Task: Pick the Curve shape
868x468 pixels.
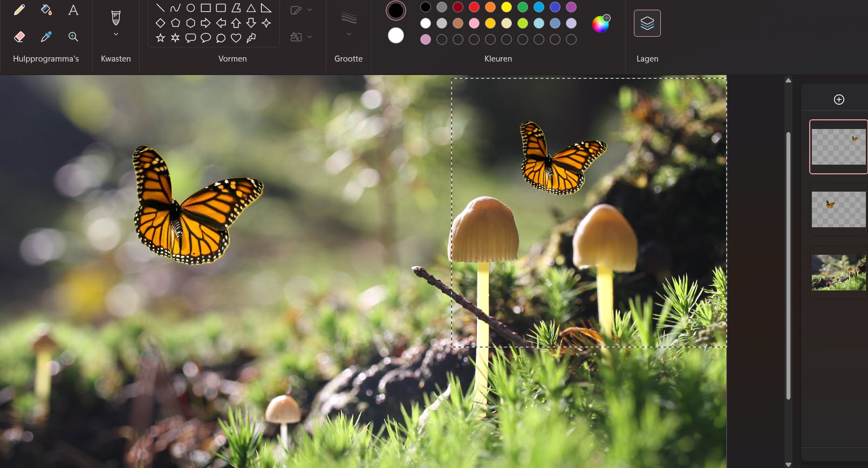Action: click(175, 8)
